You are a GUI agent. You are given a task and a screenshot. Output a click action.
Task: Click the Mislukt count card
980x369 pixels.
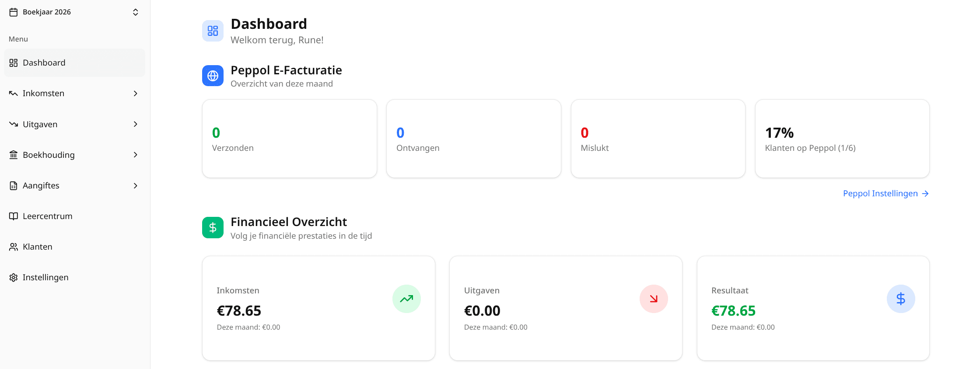[658, 139]
